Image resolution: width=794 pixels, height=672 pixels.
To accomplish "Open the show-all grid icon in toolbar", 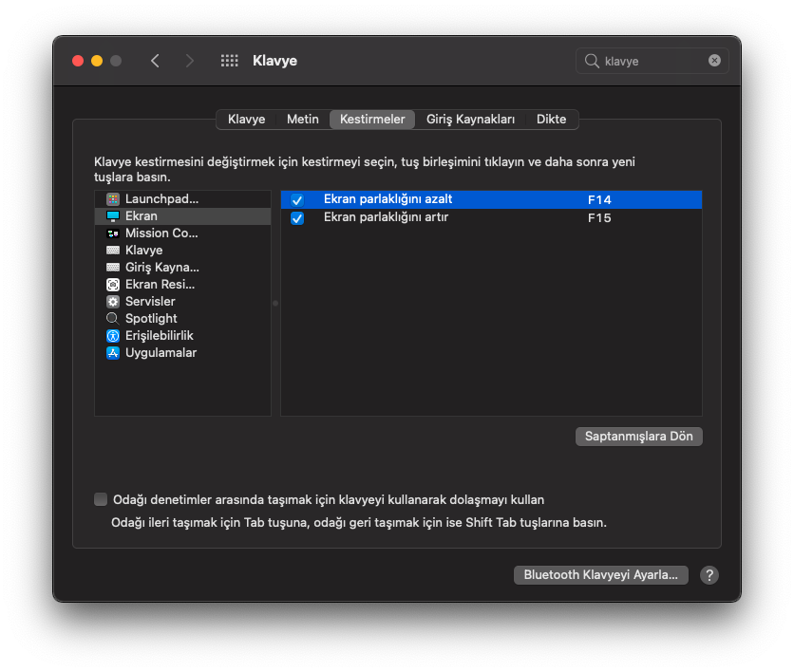I will point(229,61).
